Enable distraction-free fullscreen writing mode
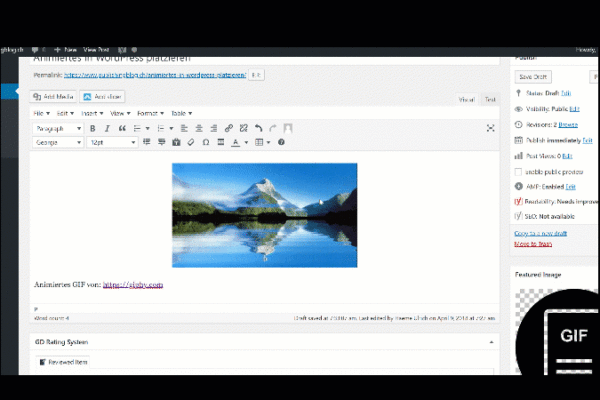Image resolution: width=600 pixels, height=400 pixels. point(490,128)
